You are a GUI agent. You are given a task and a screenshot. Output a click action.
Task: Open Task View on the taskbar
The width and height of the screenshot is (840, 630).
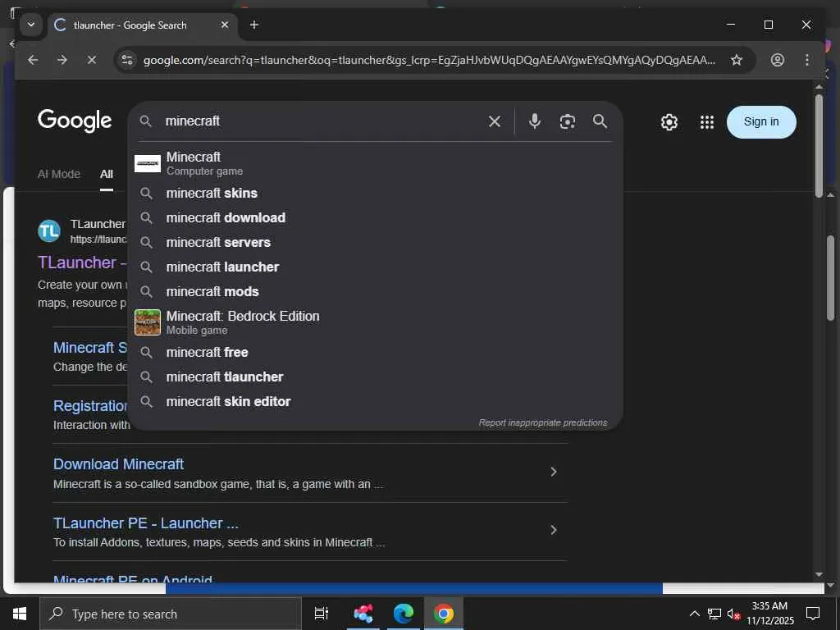pos(322,614)
